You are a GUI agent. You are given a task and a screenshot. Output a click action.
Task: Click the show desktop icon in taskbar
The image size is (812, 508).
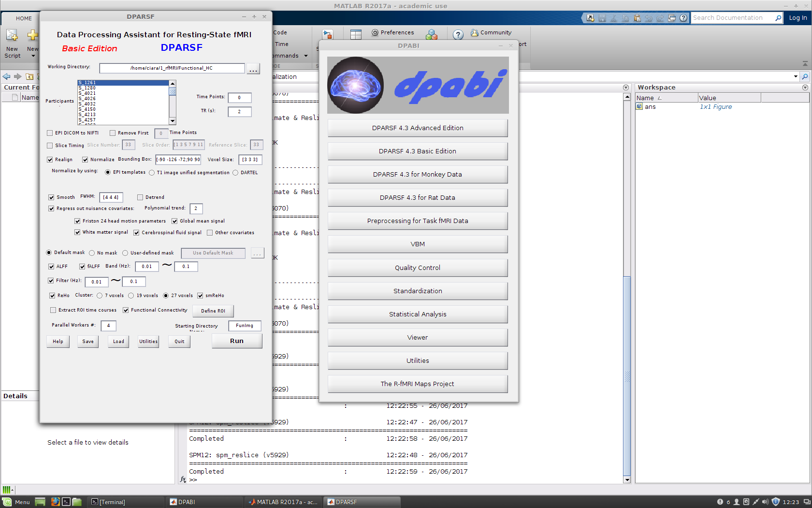tap(40, 502)
